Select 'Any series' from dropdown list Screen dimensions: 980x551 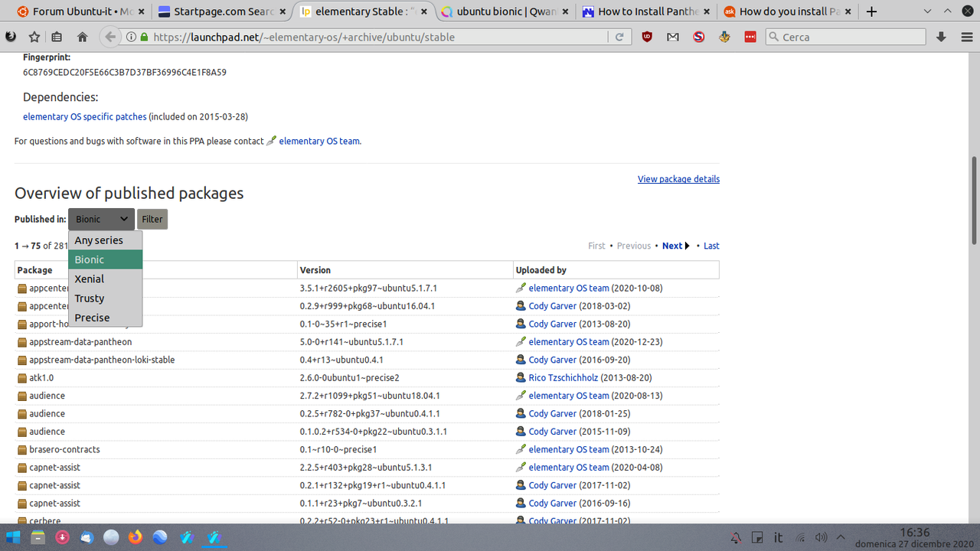point(105,240)
